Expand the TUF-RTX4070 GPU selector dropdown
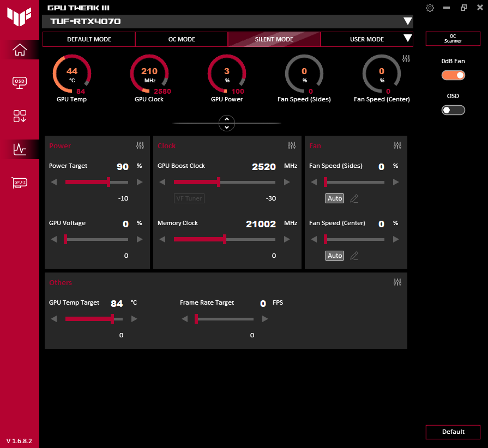 point(407,21)
